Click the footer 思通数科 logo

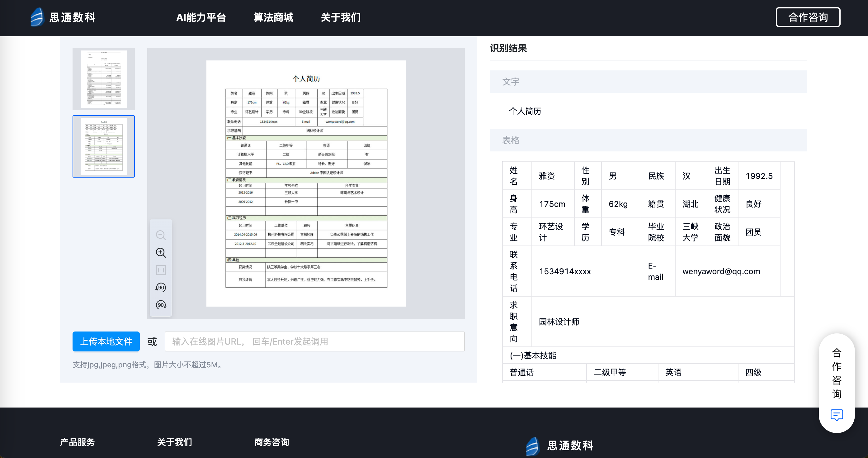pos(560,446)
